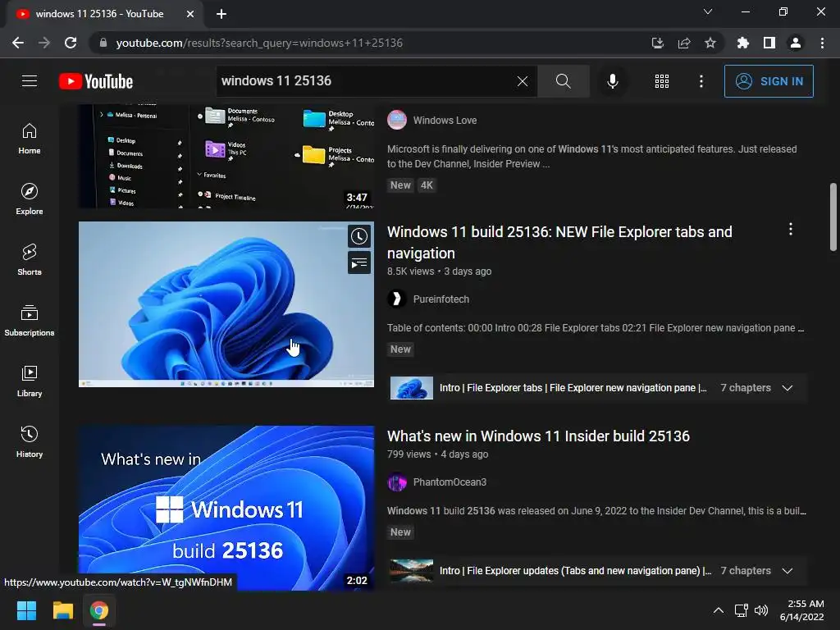The height and width of the screenshot is (630, 840).
Task: Click What's new build 25136 thumbnail
Action: click(x=226, y=508)
